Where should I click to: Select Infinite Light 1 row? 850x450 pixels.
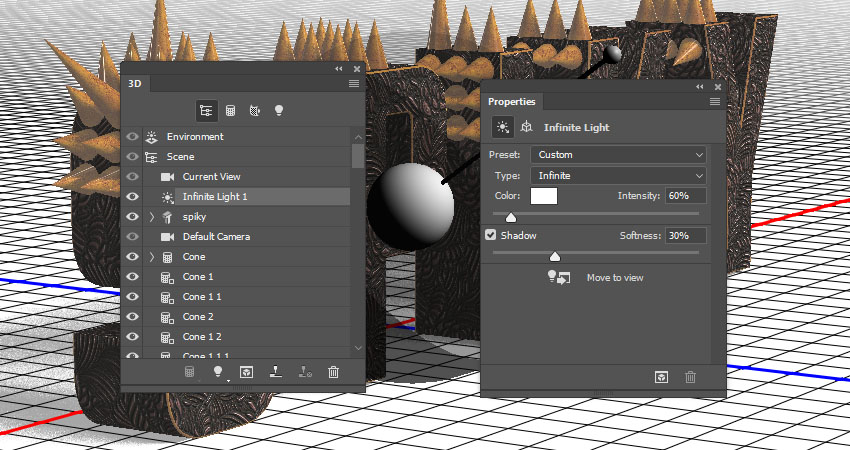coord(247,197)
